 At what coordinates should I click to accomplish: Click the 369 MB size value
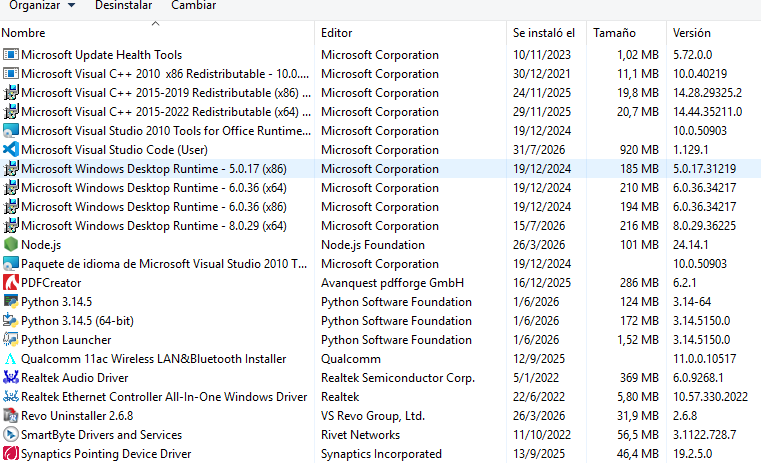pyautogui.click(x=639, y=378)
